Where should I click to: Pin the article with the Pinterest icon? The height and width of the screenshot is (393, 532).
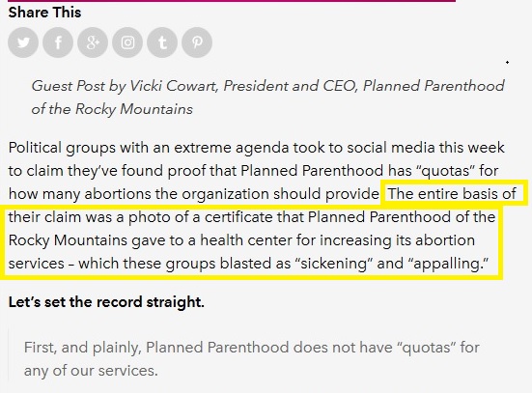197,42
